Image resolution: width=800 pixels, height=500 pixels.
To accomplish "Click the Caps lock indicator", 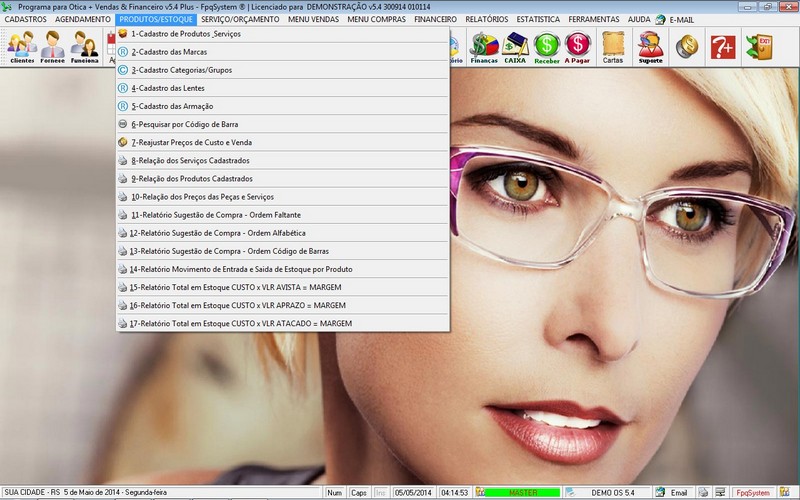I will [359, 492].
